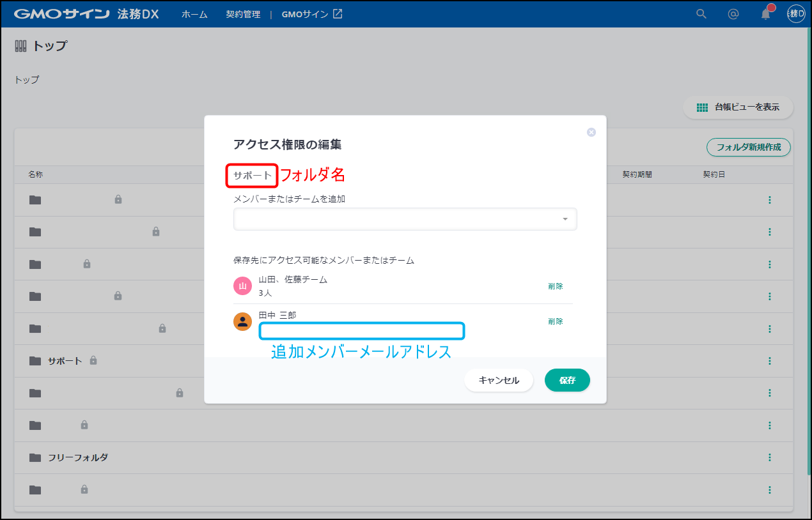Viewport: 812px width, 520px height.
Task: Click the grid icon on 台帳ビューを表示
Action: (x=701, y=107)
